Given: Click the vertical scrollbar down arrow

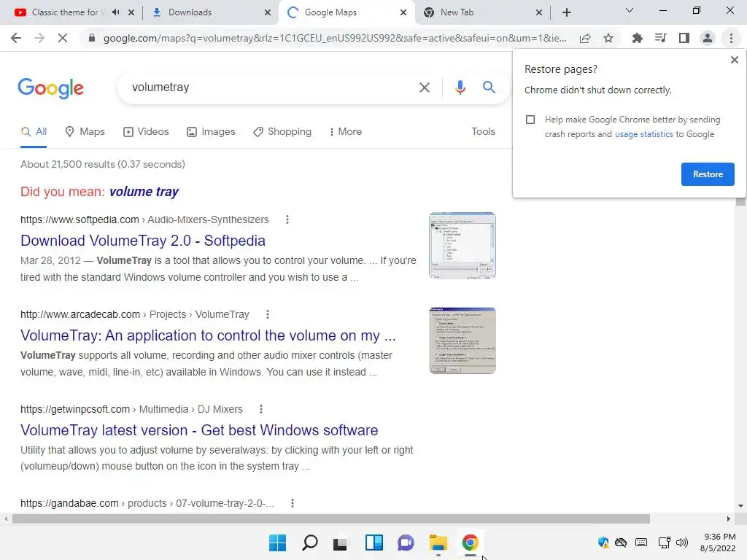Looking at the screenshot, I should tap(740, 506).
